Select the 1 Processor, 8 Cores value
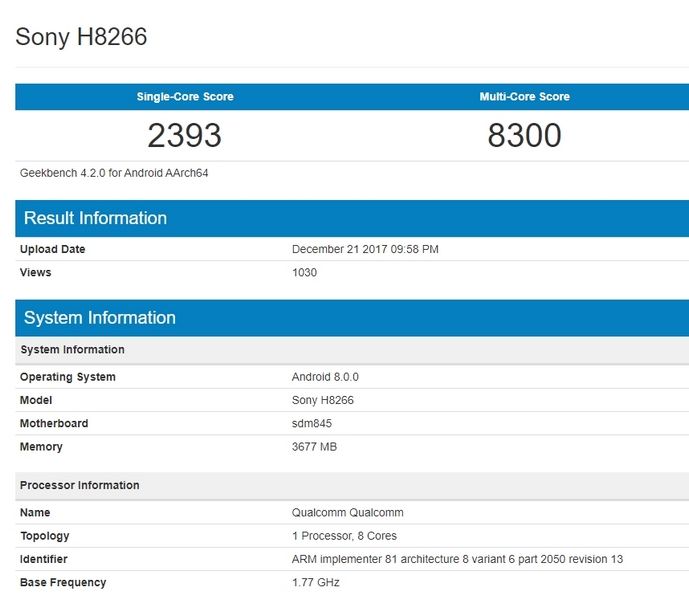 (344, 536)
